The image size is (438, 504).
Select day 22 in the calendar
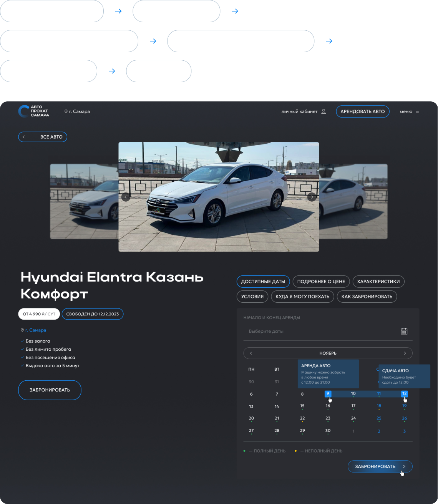pyautogui.click(x=302, y=418)
